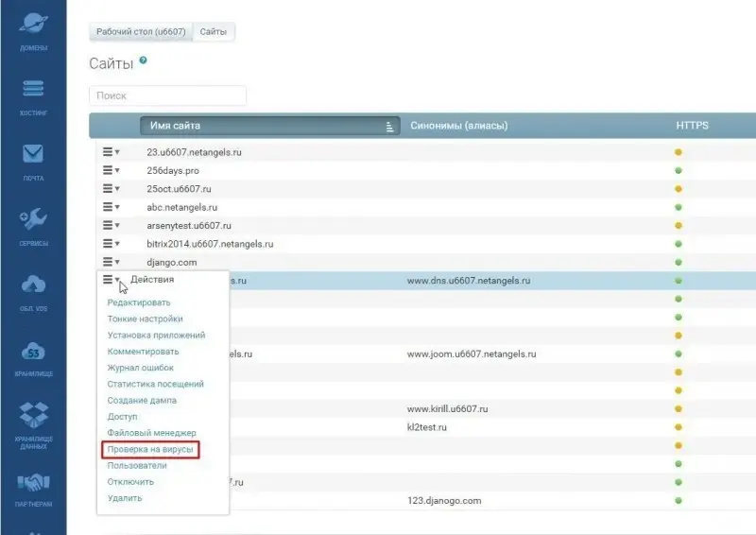This screenshot has width=756, height=535.
Task: Click HTTPS status dot for 23.u6607.netangels.ru
Action: coord(679,152)
